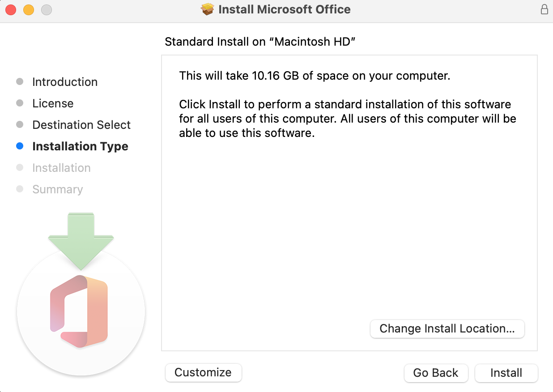Click the gray bullet next to Introduction
The width and height of the screenshot is (553, 392).
point(20,82)
